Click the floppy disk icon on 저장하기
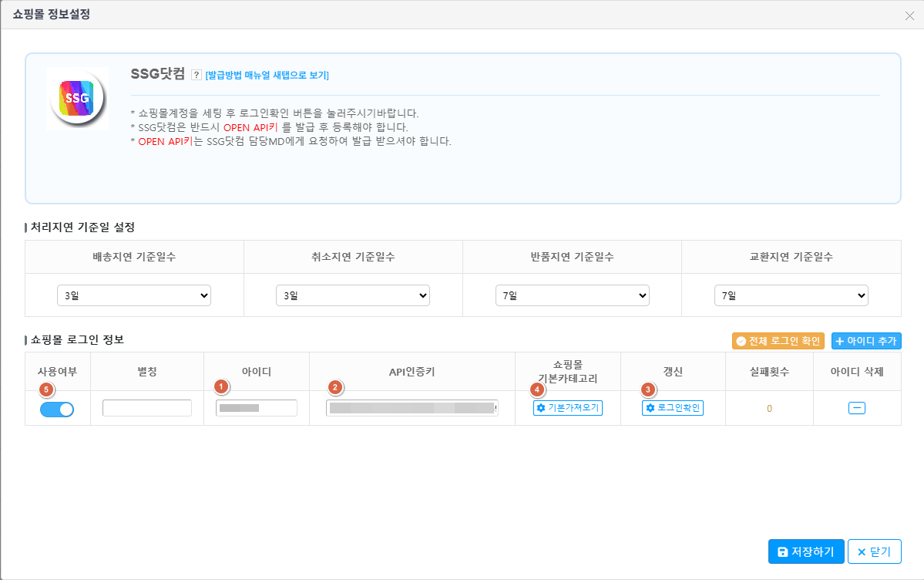This screenshot has width=924, height=580. (x=782, y=551)
